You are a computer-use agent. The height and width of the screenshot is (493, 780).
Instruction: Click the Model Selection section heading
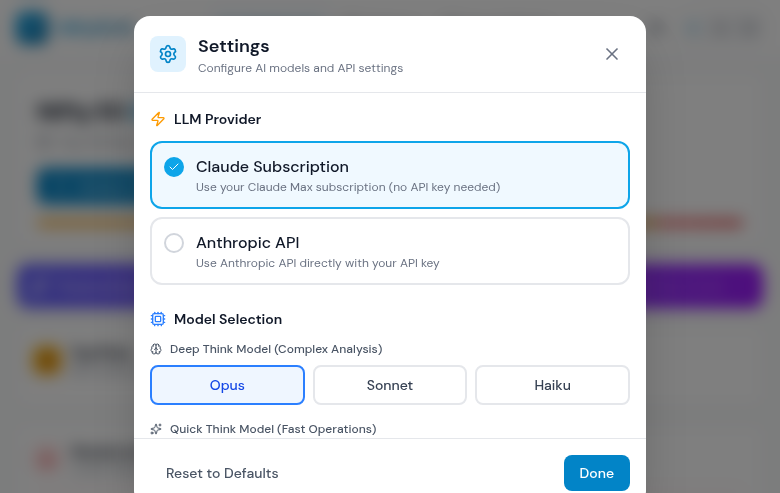coord(228,319)
